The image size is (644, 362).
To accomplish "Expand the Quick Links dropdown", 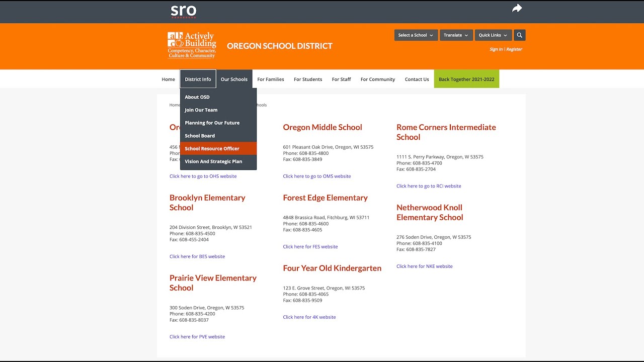I will coord(494,35).
